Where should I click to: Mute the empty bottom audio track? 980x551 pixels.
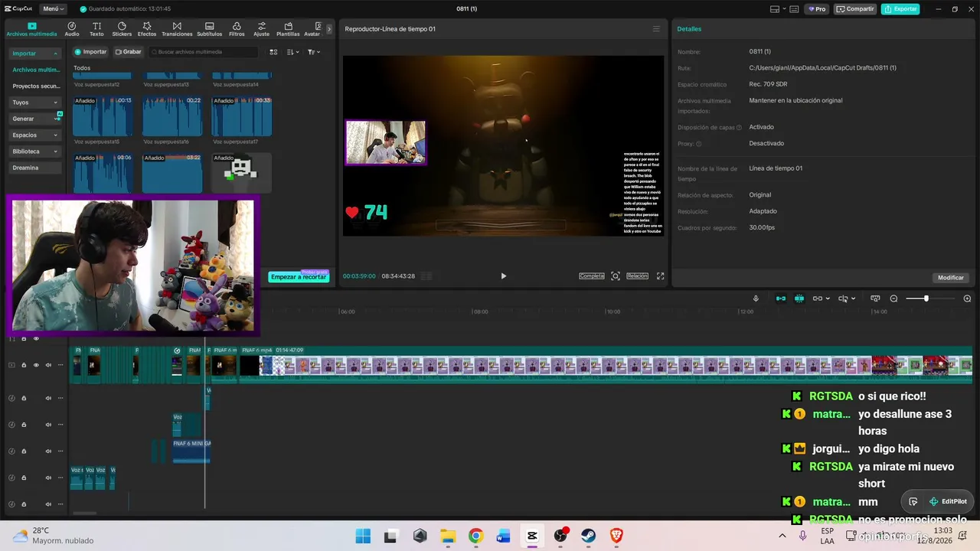click(48, 504)
